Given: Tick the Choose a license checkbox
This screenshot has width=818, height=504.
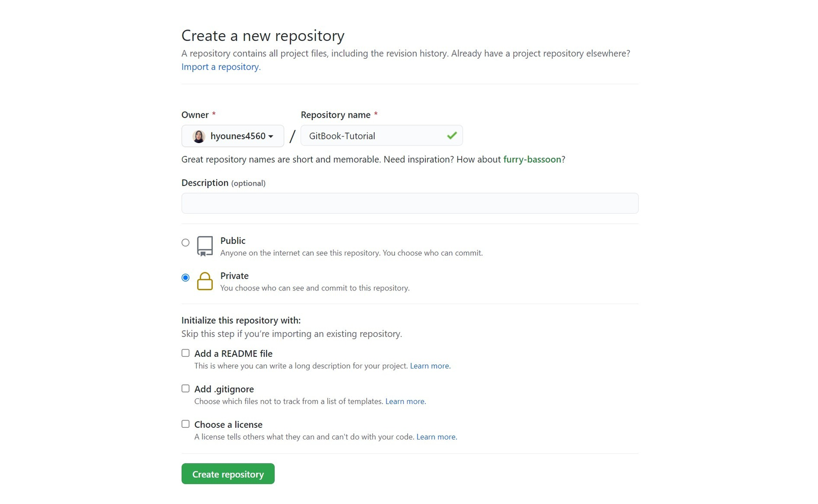Looking at the screenshot, I should click(186, 424).
